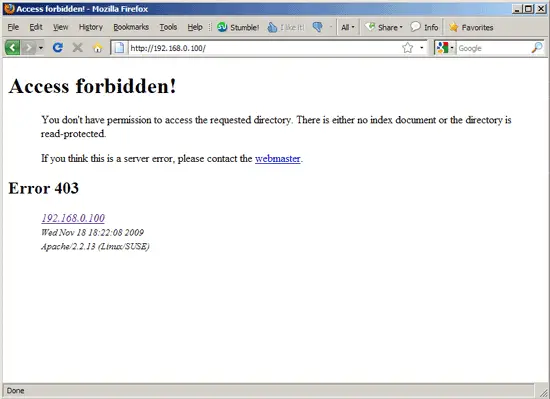Close the Firefox window
Viewport: 550px width, 399px height.
click(541, 9)
